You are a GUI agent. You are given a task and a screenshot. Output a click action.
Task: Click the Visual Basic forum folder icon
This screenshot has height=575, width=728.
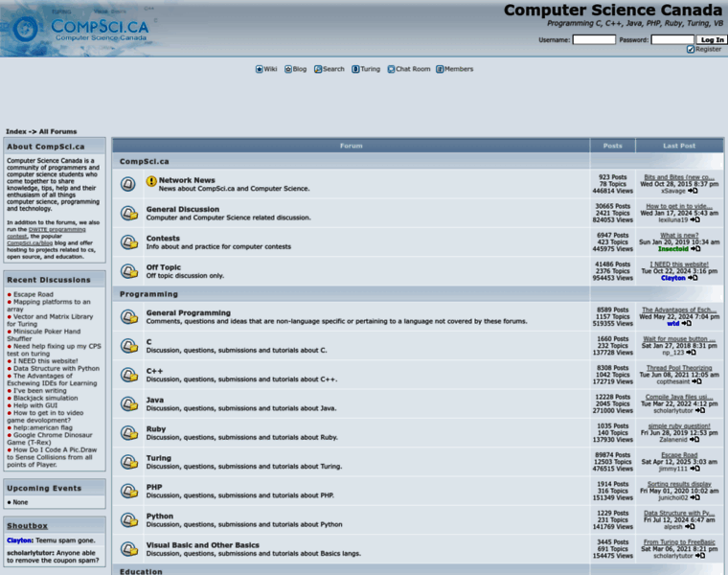tap(129, 549)
